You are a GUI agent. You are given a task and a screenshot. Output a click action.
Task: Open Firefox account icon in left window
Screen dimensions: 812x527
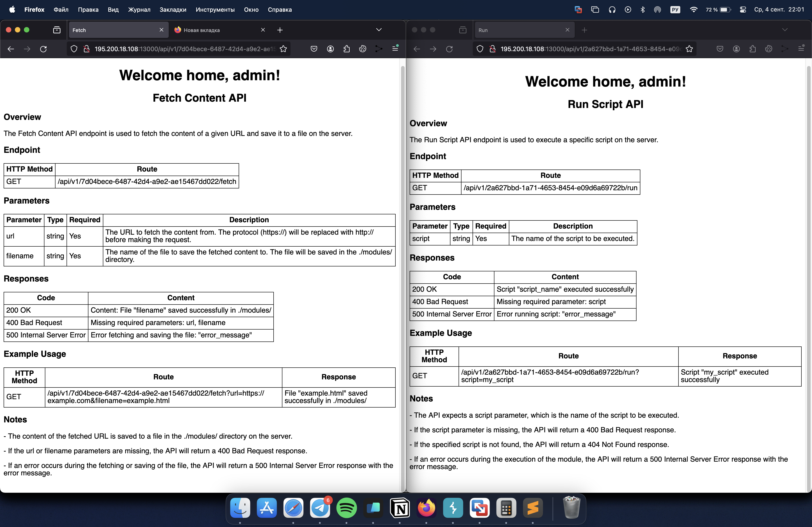(330, 49)
